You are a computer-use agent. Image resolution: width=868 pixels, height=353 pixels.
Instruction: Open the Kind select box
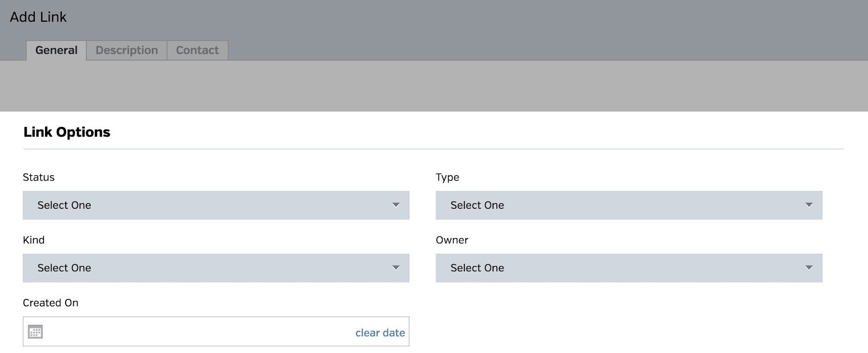click(216, 268)
